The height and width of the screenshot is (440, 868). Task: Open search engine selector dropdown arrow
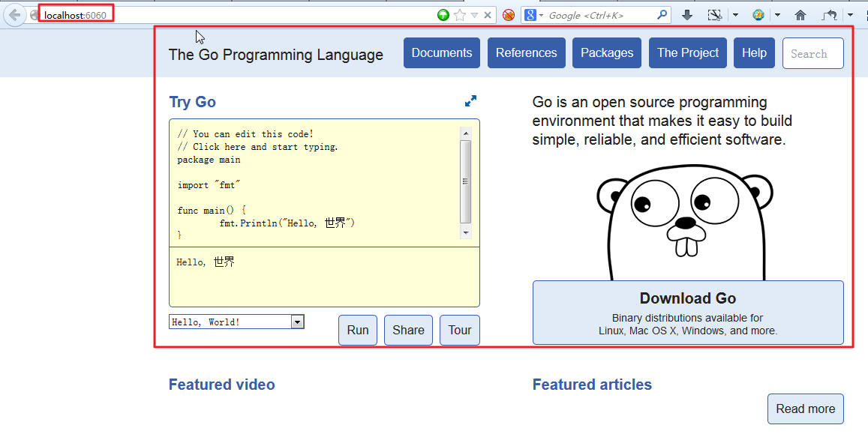click(542, 16)
